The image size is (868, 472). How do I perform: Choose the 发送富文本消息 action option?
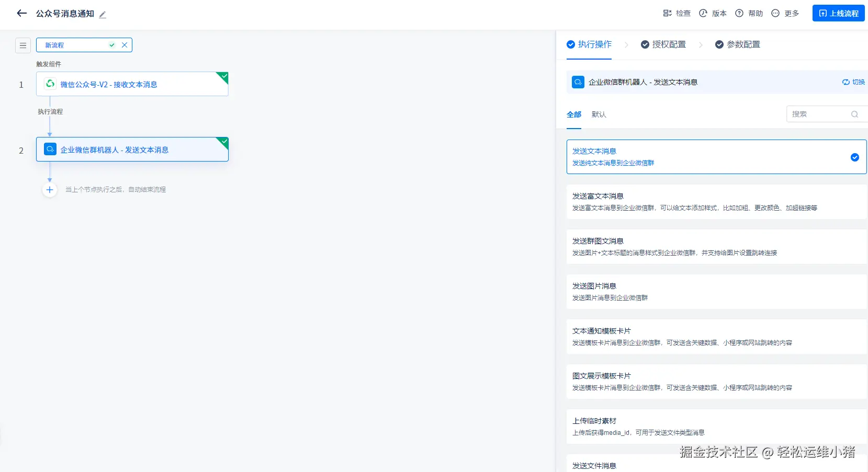(716, 202)
